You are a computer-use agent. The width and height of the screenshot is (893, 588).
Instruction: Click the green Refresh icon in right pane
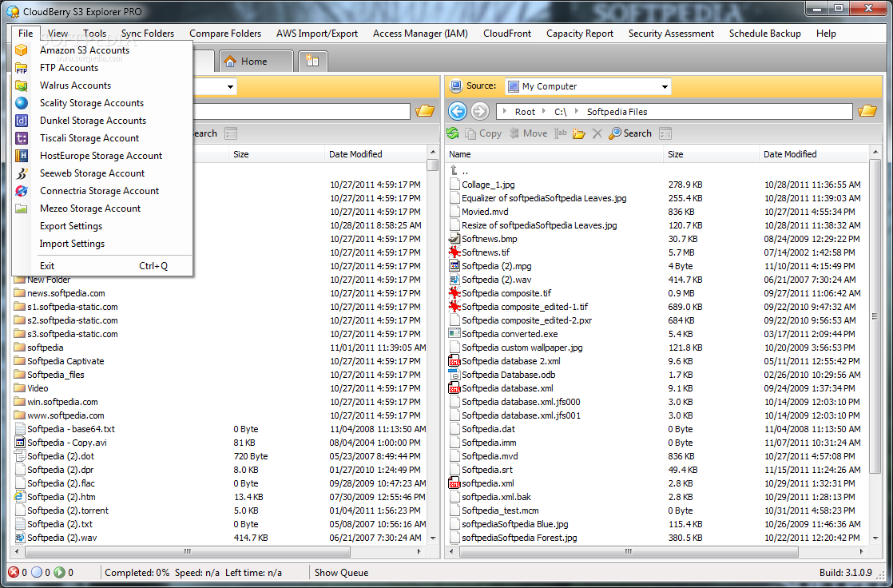coord(453,133)
